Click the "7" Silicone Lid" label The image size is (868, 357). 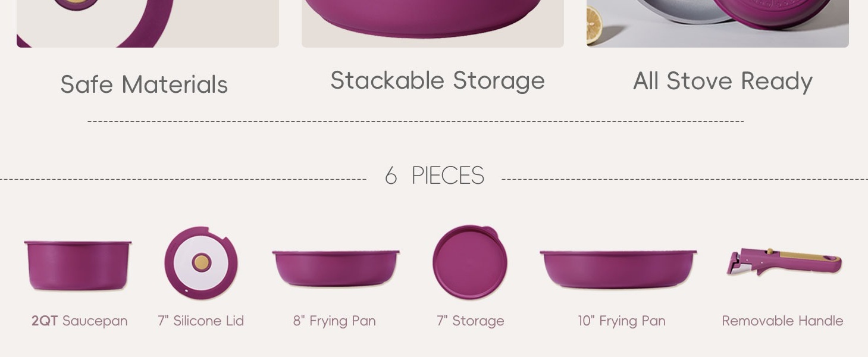[x=200, y=321]
